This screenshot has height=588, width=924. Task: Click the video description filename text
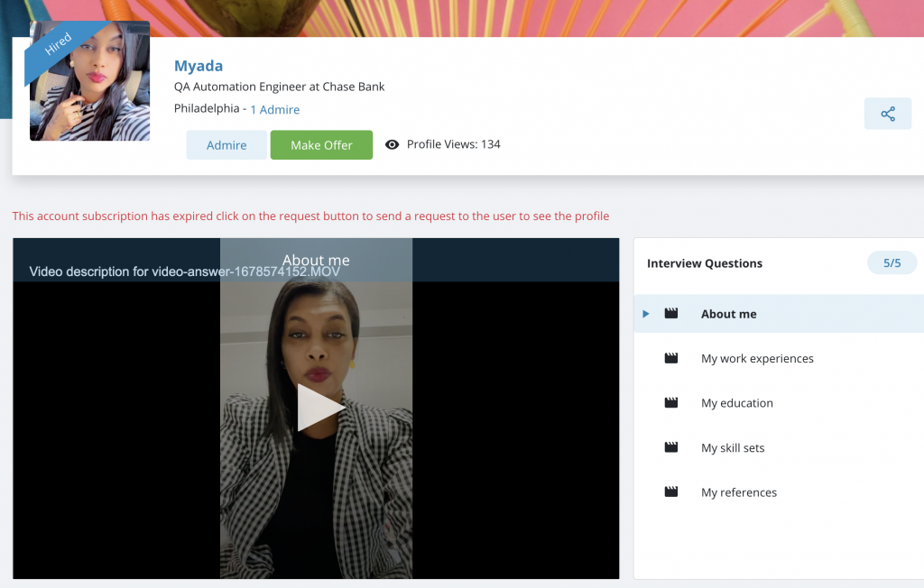[x=184, y=271]
